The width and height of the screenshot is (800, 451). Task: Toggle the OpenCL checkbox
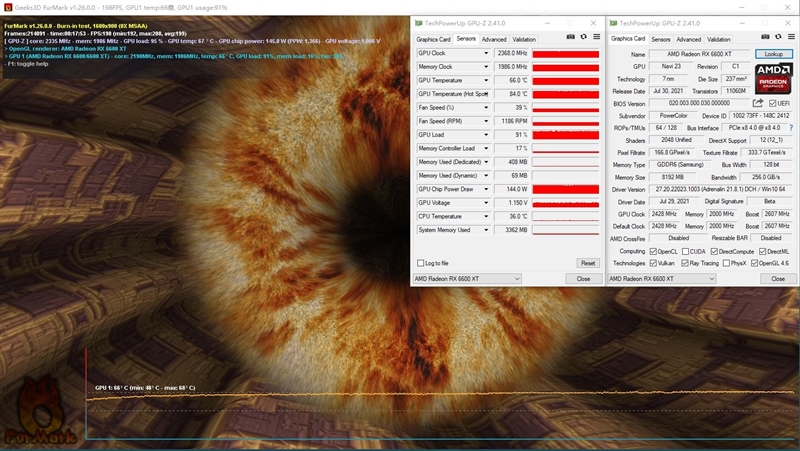click(x=653, y=252)
